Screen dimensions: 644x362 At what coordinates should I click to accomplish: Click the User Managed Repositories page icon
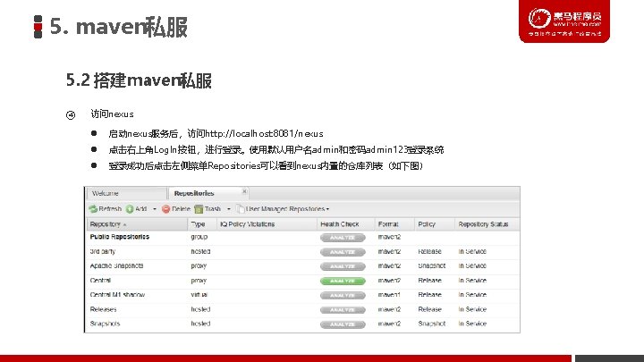coord(240,209)
